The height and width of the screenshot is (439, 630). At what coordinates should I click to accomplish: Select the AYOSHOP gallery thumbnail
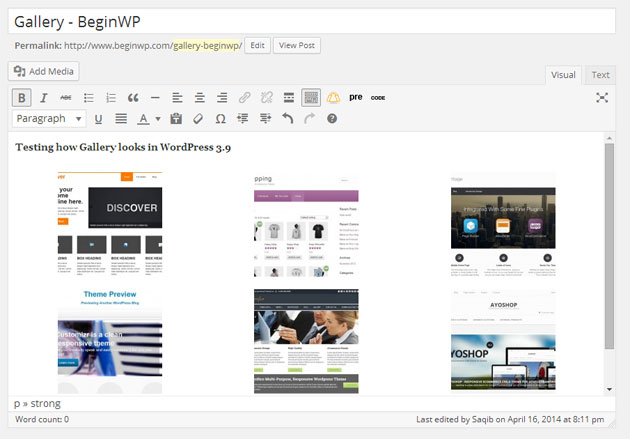(503, 339)
